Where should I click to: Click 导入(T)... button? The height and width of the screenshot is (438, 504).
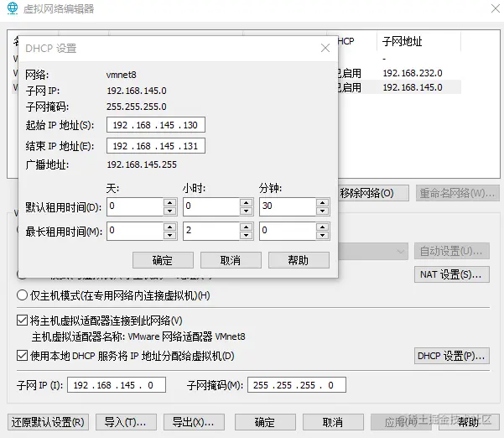tap(126, 422)
